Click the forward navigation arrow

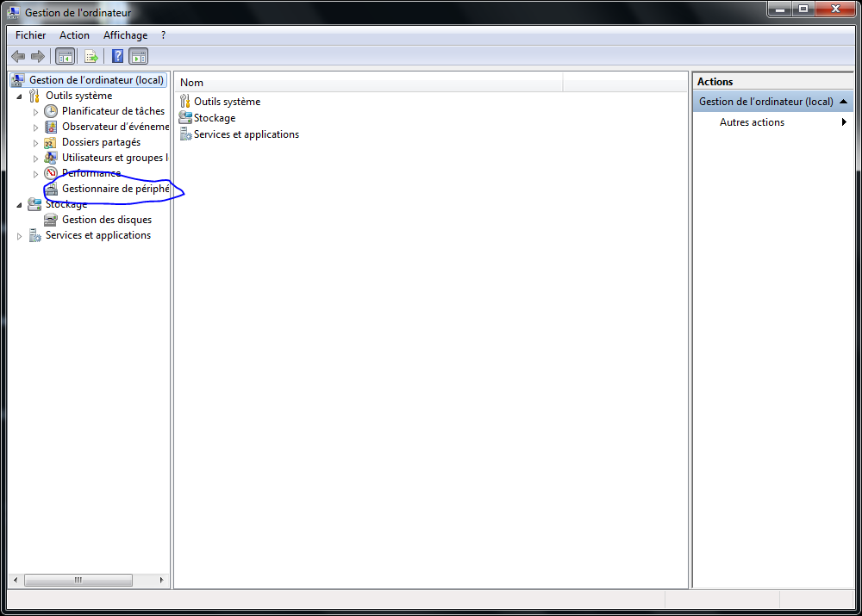click(x=39, y=56)
